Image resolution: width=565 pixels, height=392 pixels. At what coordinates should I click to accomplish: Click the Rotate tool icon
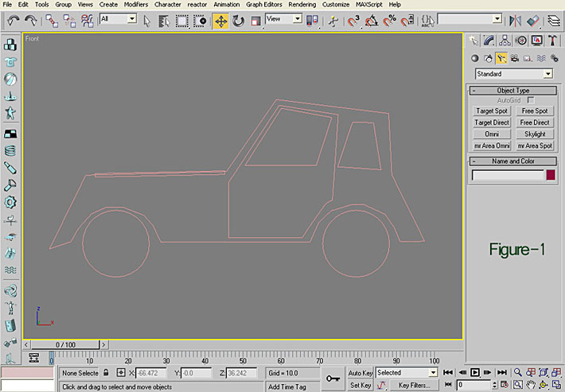pyautogui.click(x=238, y=20)
